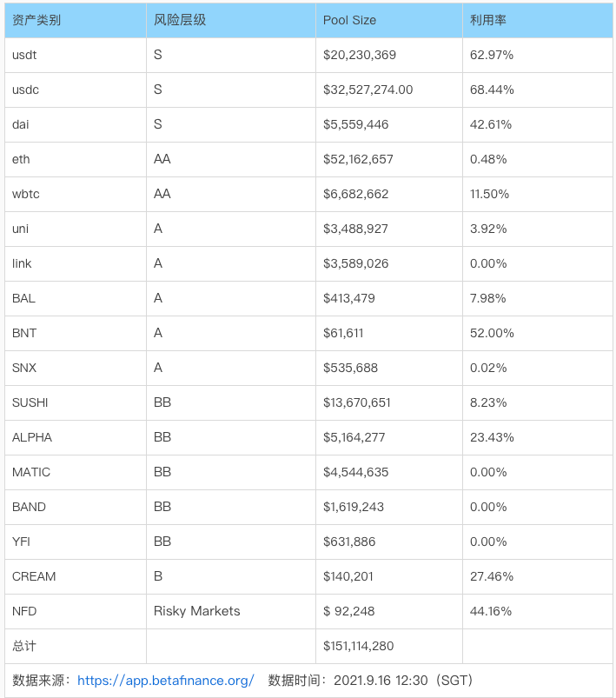Click the total pool size $151,114,280

[x=358, y=646]
